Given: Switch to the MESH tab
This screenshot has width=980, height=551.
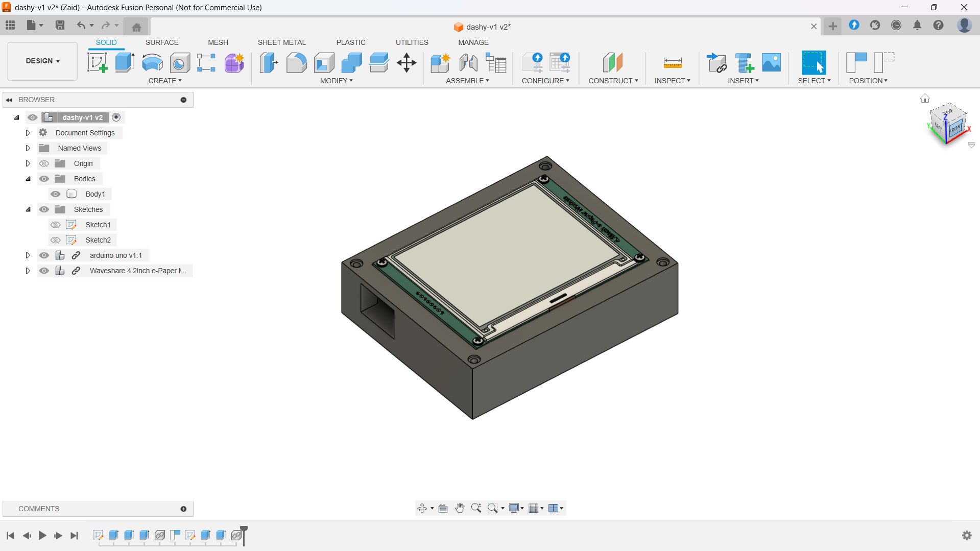Looking at the screenshot, I should click(218, 42).
